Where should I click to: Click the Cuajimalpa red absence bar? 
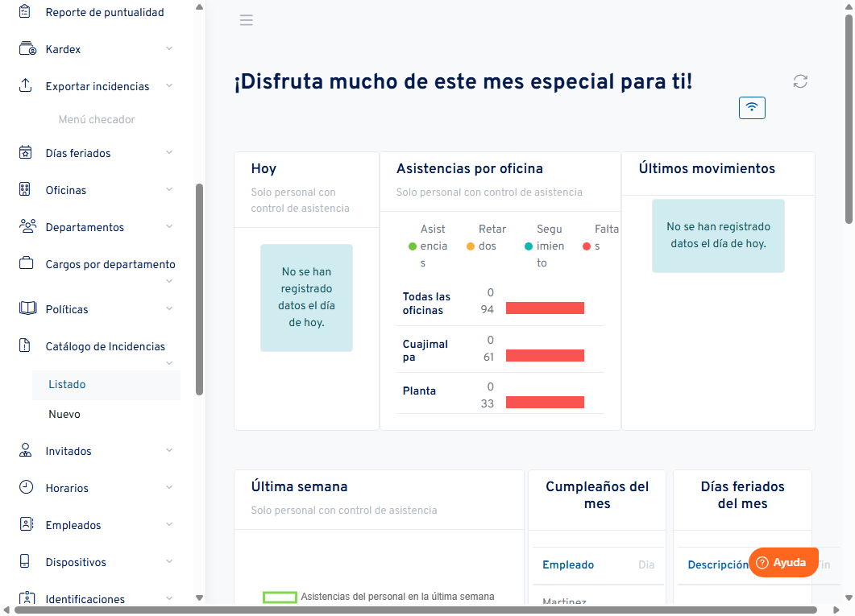[x=545, y=356]
